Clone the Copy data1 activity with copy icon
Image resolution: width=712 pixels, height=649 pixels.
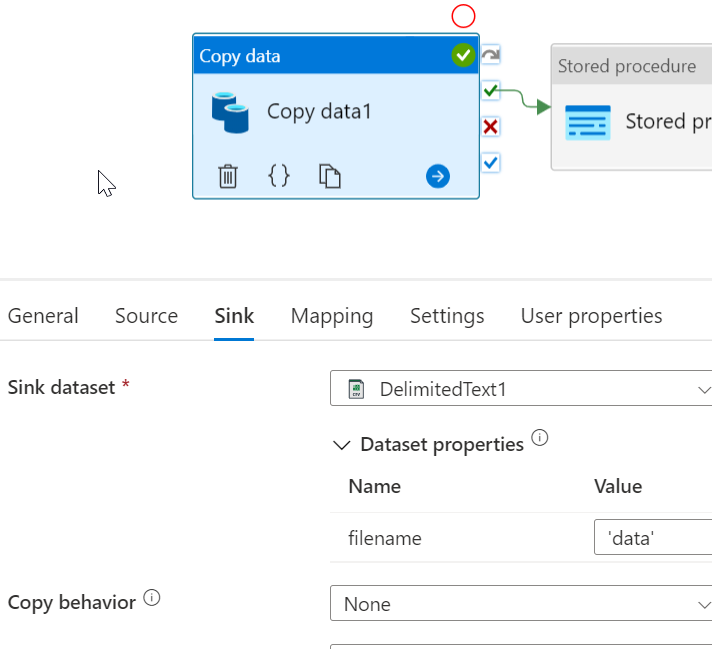click(330, 176)
